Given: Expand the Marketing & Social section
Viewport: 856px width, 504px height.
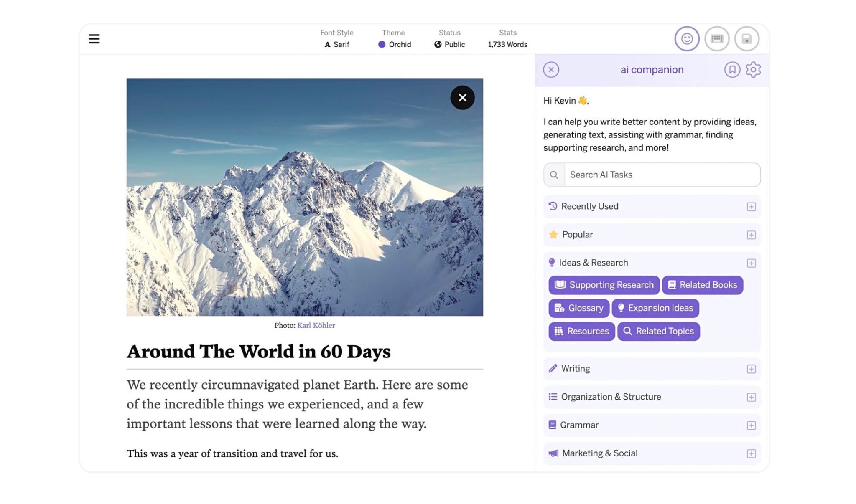Looking at the screenshot, I should coord(751,454).
